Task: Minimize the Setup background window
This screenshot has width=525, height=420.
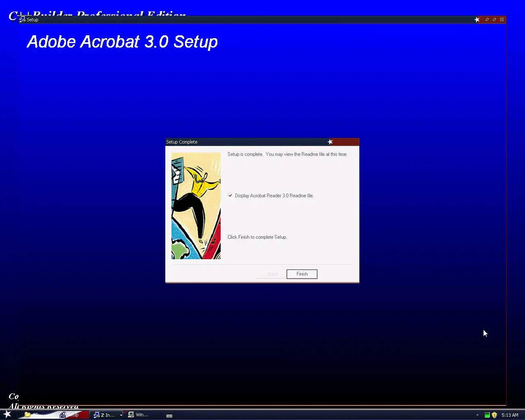Action: (487, 20)
